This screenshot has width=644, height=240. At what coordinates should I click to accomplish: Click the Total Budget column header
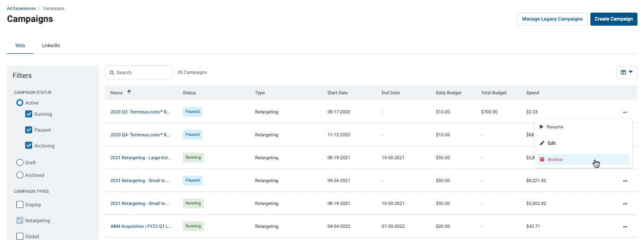[494, 93]
